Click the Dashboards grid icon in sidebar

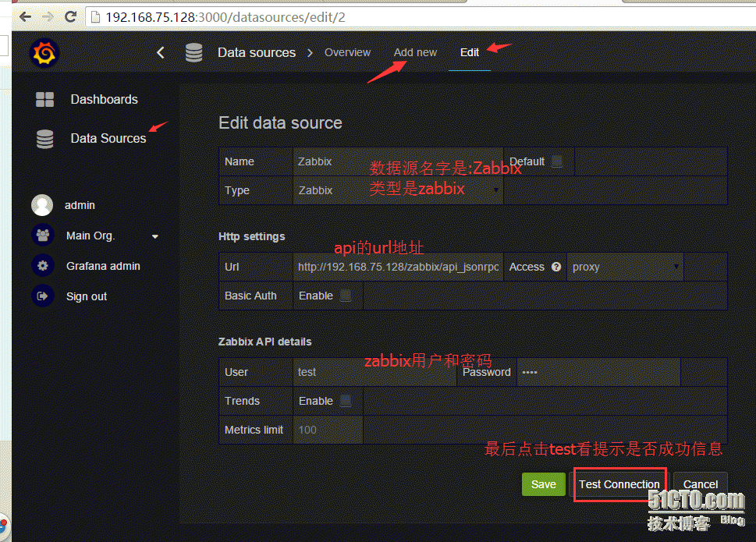click(44, 99)
